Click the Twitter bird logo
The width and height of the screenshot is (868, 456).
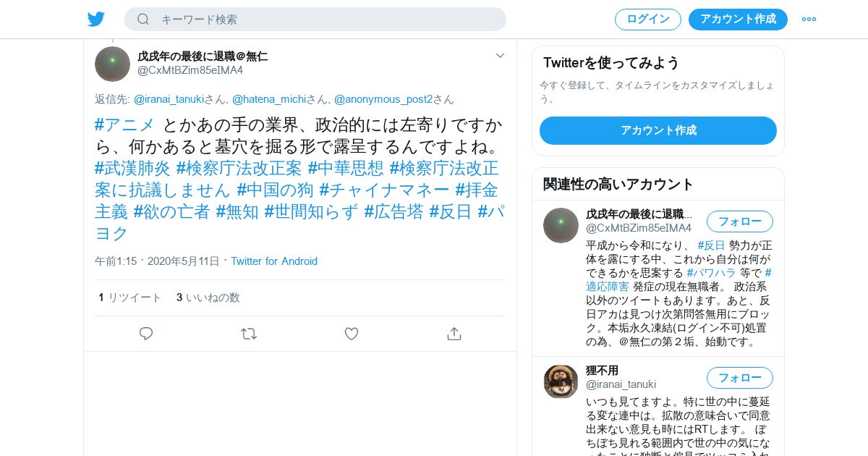tap(96, 20)
